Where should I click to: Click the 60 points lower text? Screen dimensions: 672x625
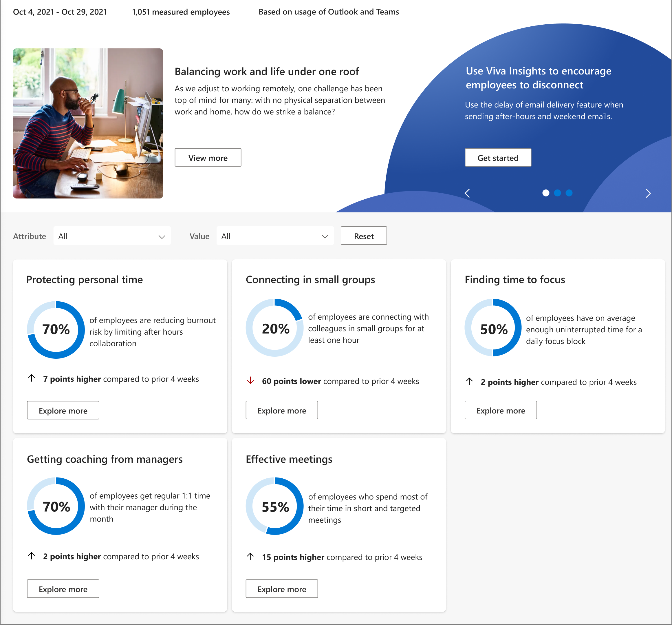point(292,381)
